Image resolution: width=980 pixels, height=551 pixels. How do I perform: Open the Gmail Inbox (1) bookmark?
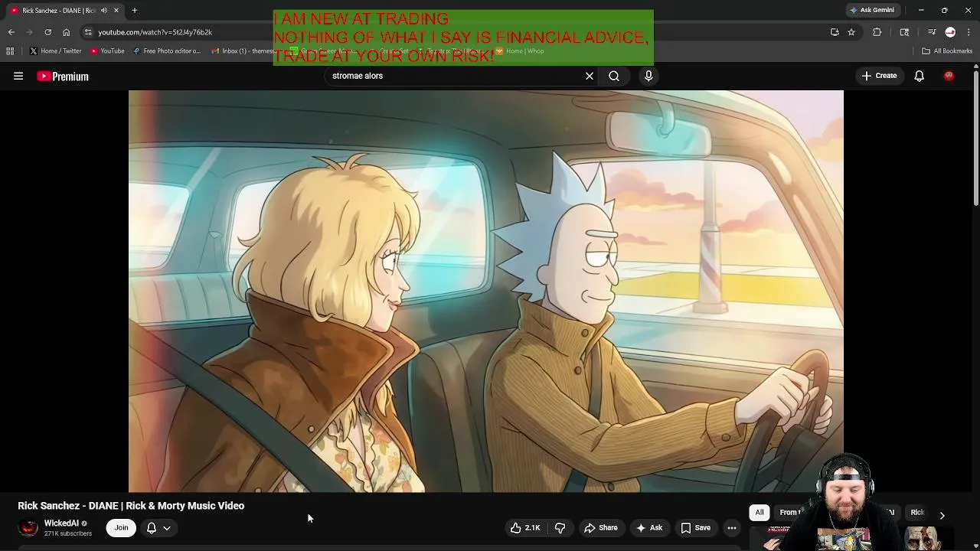pos(241,51)
